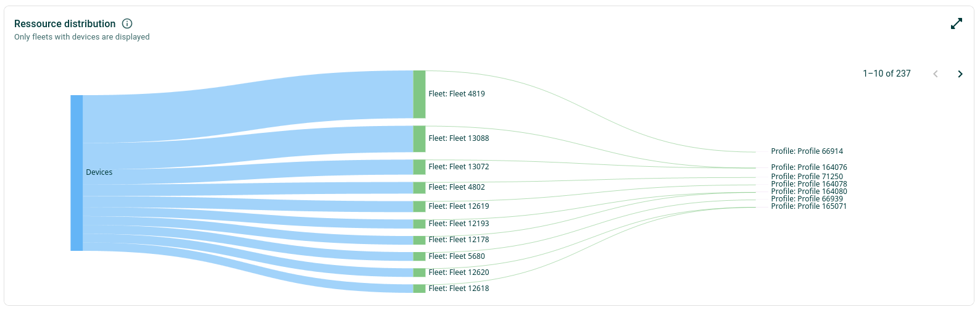Click the Fleet 12618 label

point(459,289)
